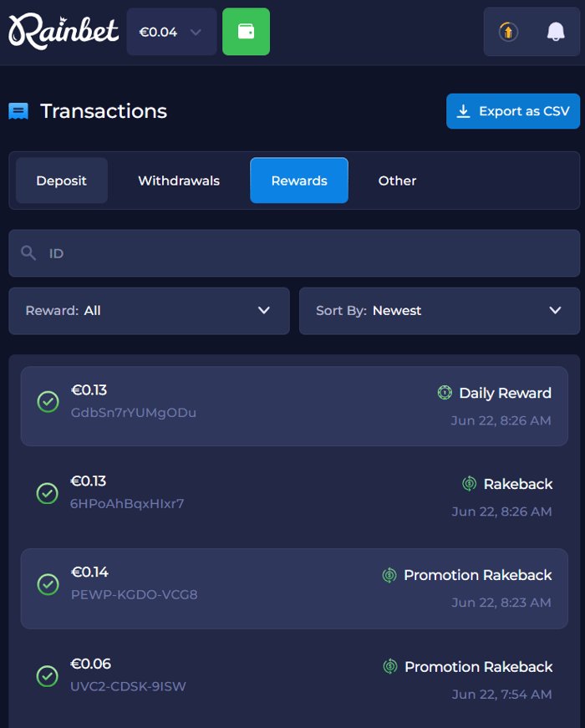Click the Jun 22, 8:23 AM timestamp
This screenshot has height=728, width=585.
[501, 602]
